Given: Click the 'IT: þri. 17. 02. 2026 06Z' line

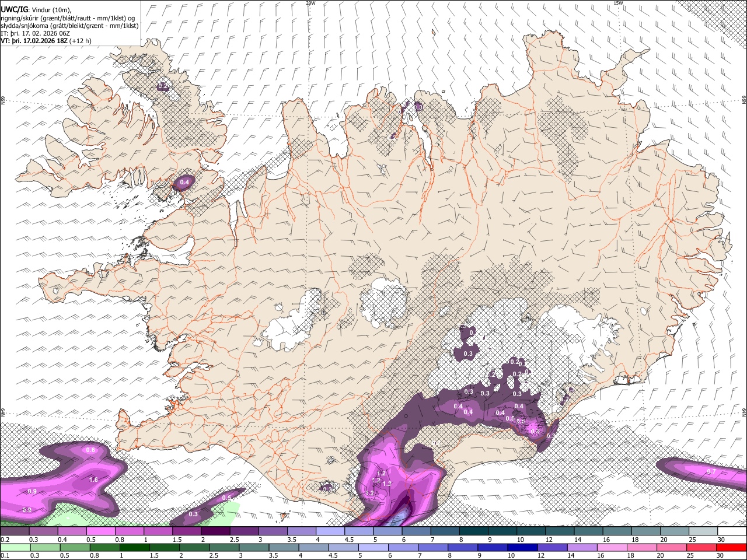Looking at the screenshot, I should point(35,34).
